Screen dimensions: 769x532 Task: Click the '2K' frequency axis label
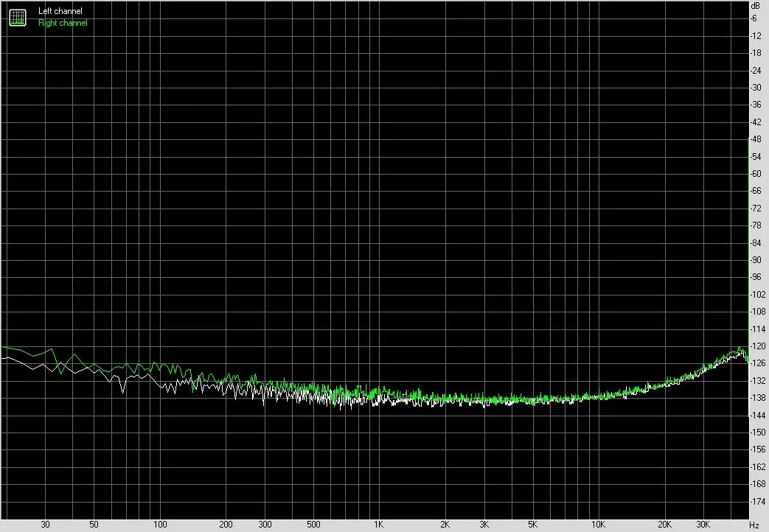[445, 525]
